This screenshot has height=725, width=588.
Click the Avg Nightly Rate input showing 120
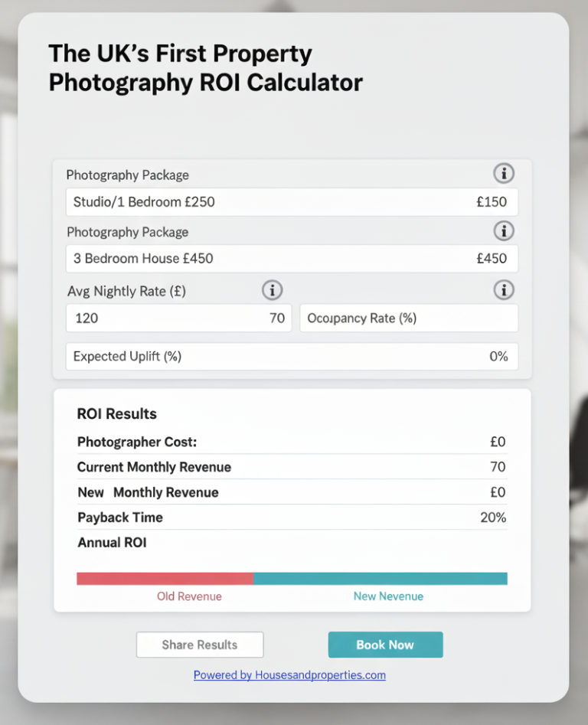(178, 318)
